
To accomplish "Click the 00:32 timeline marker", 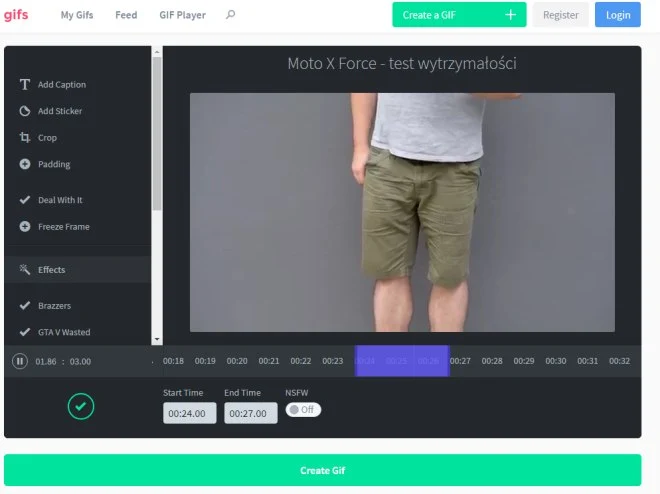I will [620, 361].
